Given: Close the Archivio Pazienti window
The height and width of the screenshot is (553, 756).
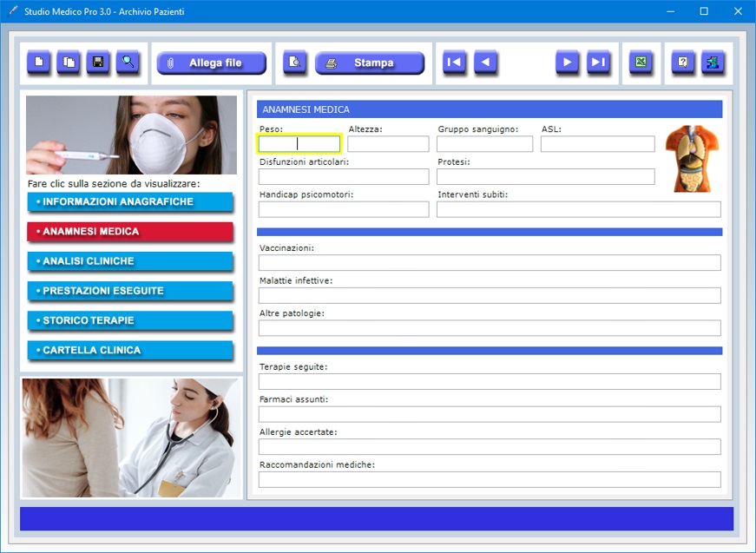Looking at the screenshot, I should coord(738,11).
